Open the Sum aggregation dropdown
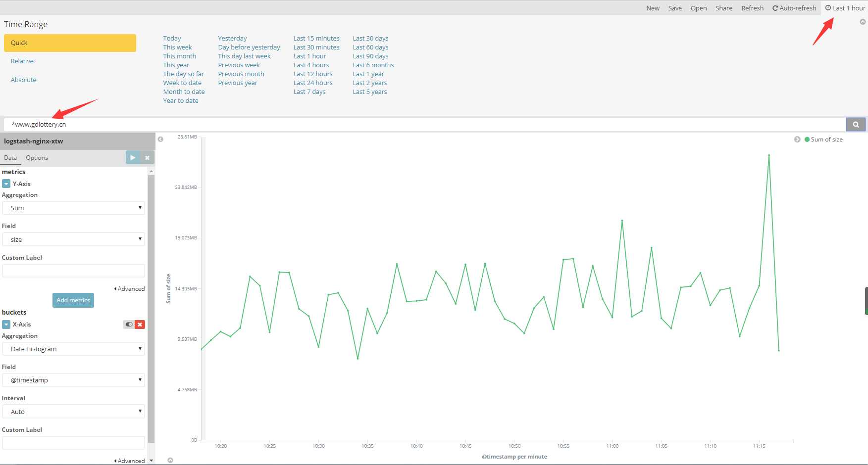868x465 pixels. click(x=73, y=208)
